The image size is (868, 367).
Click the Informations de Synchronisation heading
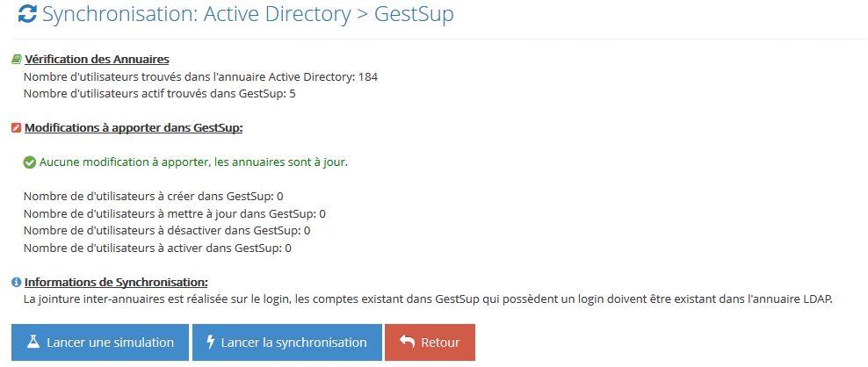click(x=116, y=283)
